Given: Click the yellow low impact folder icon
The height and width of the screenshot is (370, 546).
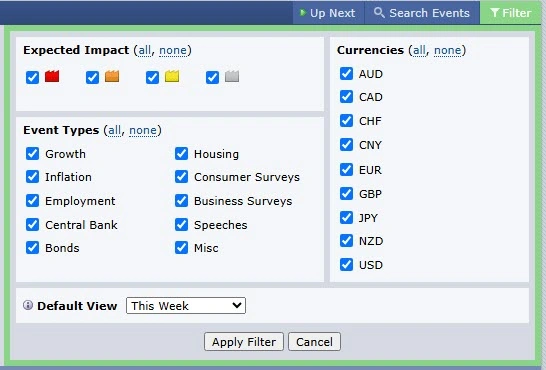Looking at the screenshot, I should coord(172,76).
